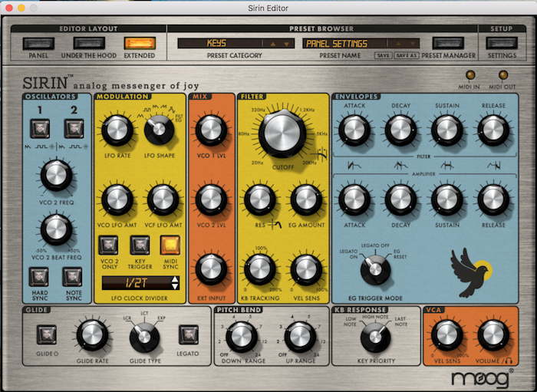Click the Save As preset button
The width and height of the screenshot is (537, 392).
(407, 55)
